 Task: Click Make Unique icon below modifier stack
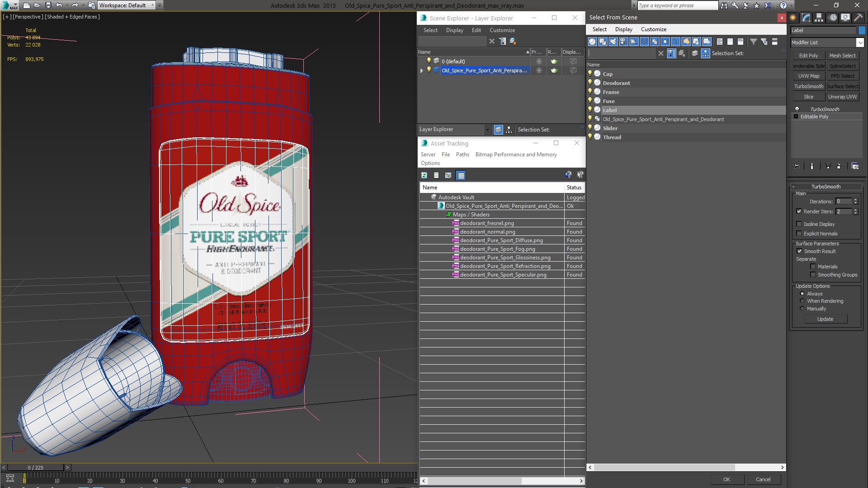point(828,166)
